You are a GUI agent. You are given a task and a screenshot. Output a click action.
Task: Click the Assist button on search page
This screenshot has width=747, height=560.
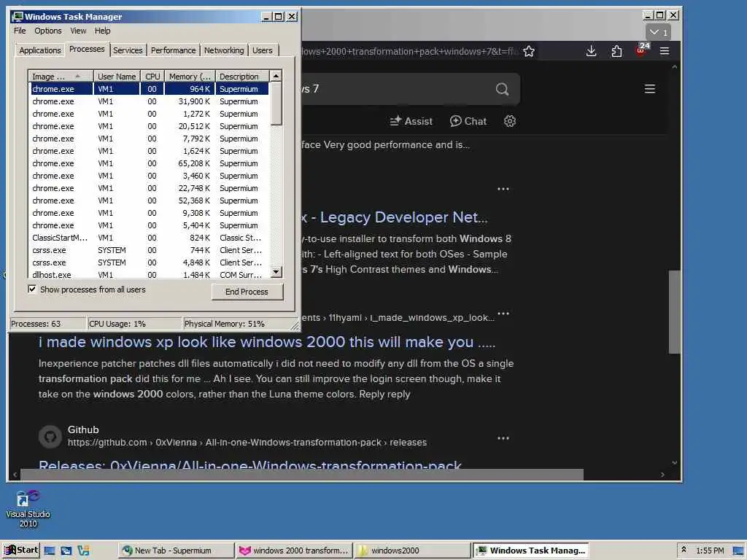click(x=411, y=122)
